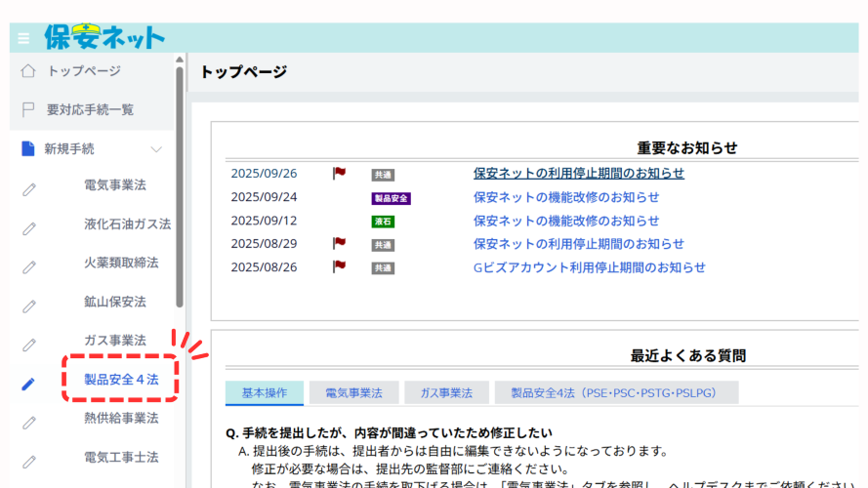Click the hamburger menu icon

coord(23,39)
